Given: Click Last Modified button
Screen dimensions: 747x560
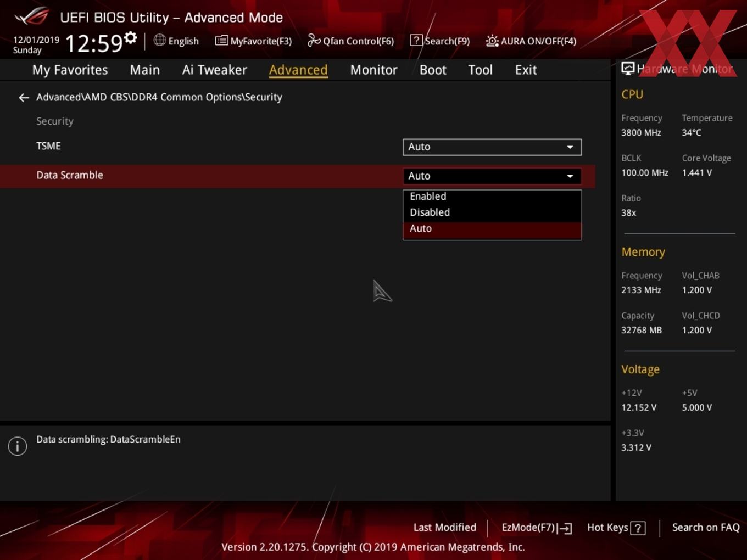Looking at the screenshot, I should [444, 528].
